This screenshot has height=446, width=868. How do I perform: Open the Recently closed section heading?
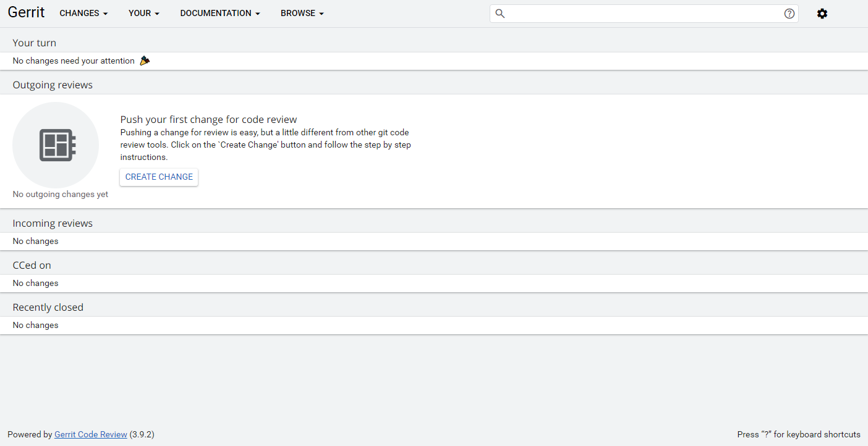point(48,307)
